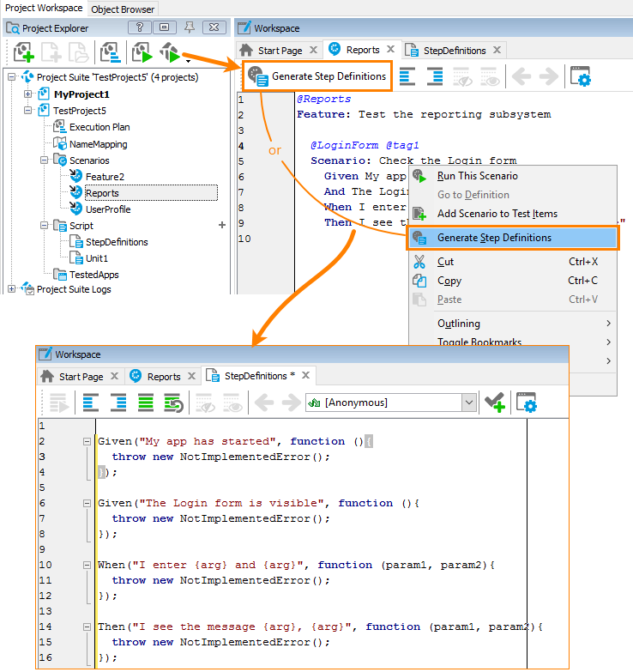The height and width of the screenshot is (672, 633).
Task: Click Generate Step Definitions toolbar button
Action: [x=317, y=76]
